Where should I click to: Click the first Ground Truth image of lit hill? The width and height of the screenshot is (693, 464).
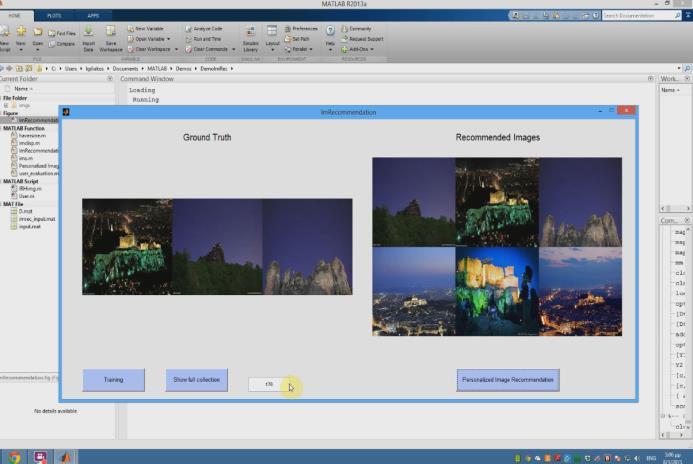[127, 247]
